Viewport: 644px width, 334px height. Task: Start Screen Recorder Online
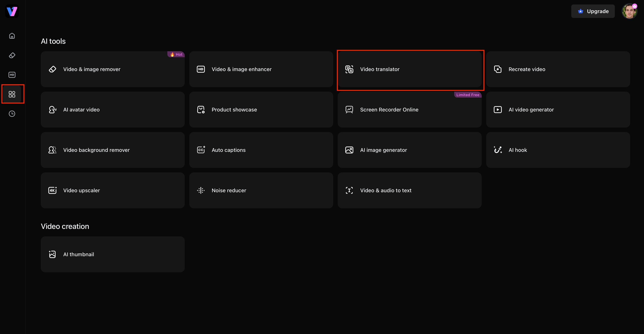(x=410, y=110)
